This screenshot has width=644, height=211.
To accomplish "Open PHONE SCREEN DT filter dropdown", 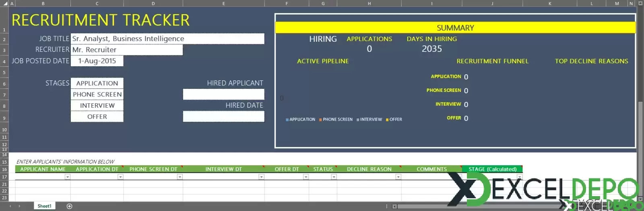I will 180,177.
